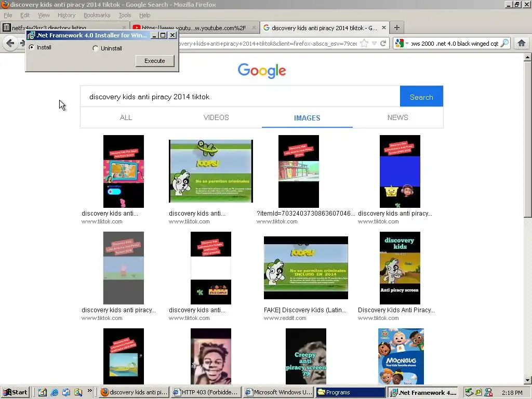
Task: Click the blue Search button
Action: pyautogui.click(x=421, y=96)
